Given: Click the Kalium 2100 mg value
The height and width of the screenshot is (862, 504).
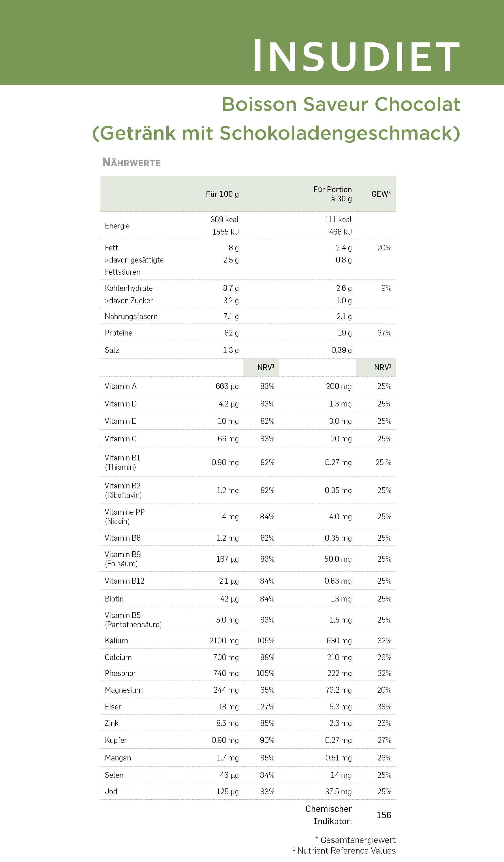Looking at the screenshot, I should tap(224, 641).
